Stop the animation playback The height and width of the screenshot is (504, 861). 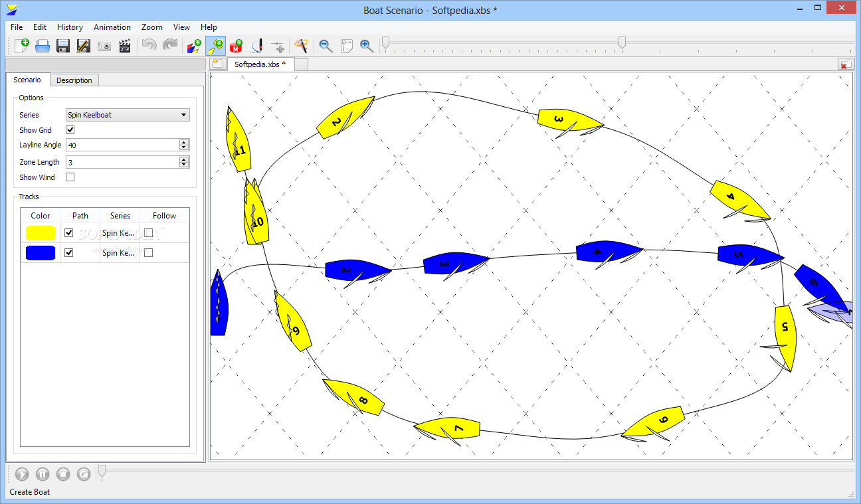tap(63, 473)
